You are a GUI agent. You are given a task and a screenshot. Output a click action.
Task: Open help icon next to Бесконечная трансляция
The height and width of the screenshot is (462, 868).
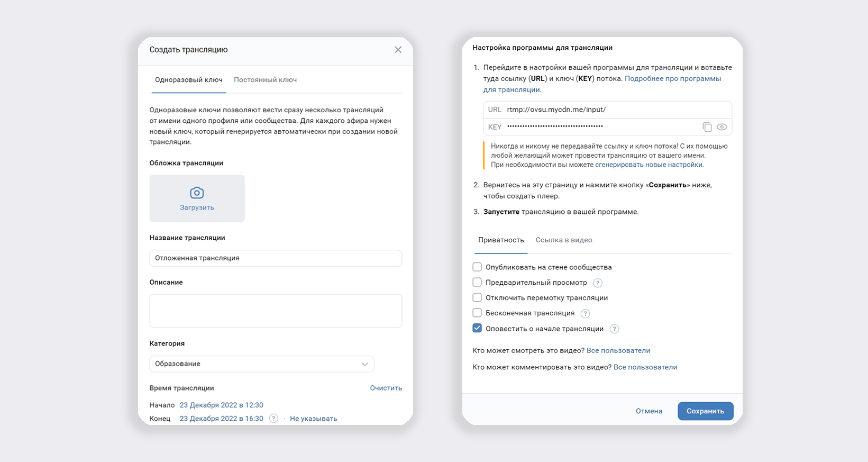pyautogui.click(x=585, y=313)
